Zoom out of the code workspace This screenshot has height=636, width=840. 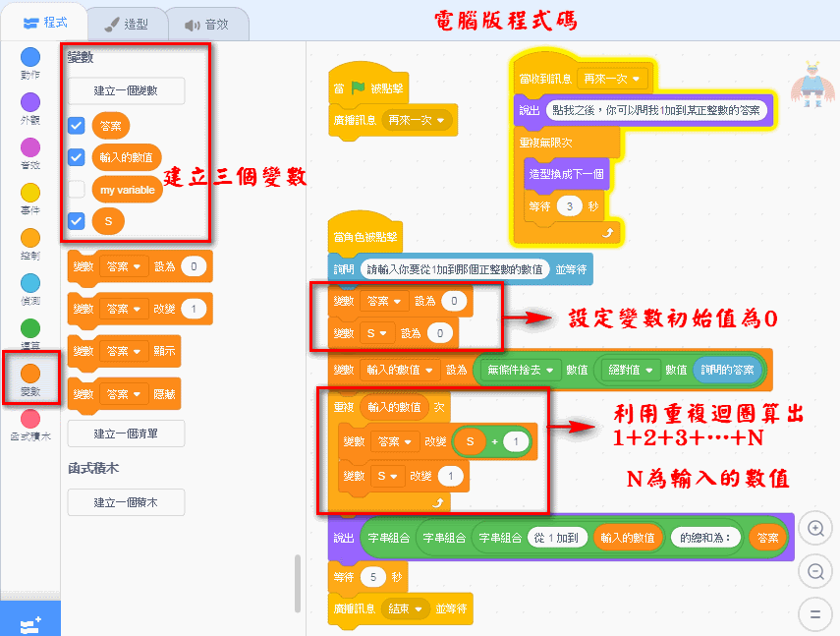814,571
